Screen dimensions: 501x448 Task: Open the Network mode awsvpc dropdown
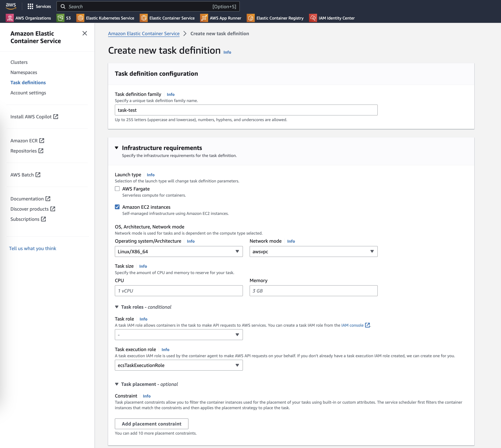point(313,252)
